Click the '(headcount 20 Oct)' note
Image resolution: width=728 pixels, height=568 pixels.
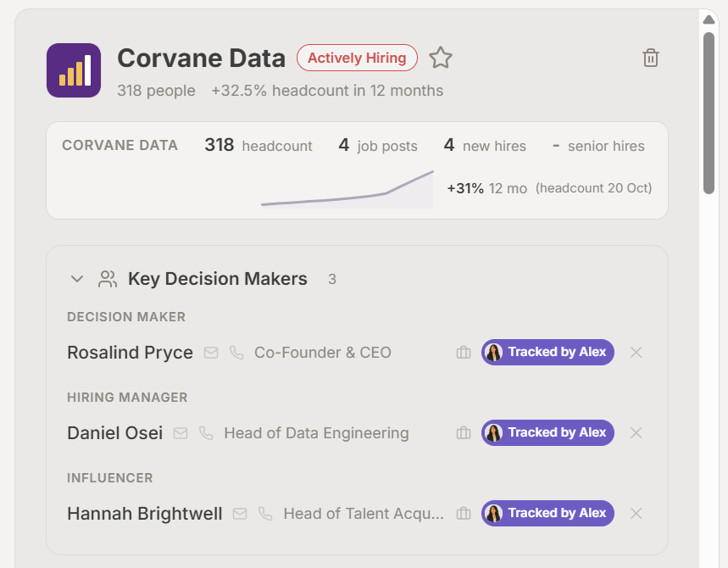594,188
